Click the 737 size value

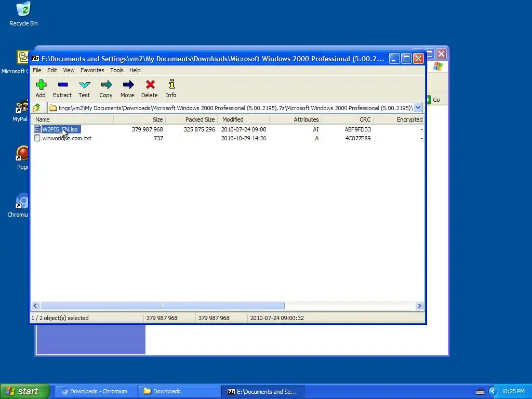click(x=158, y=138)
